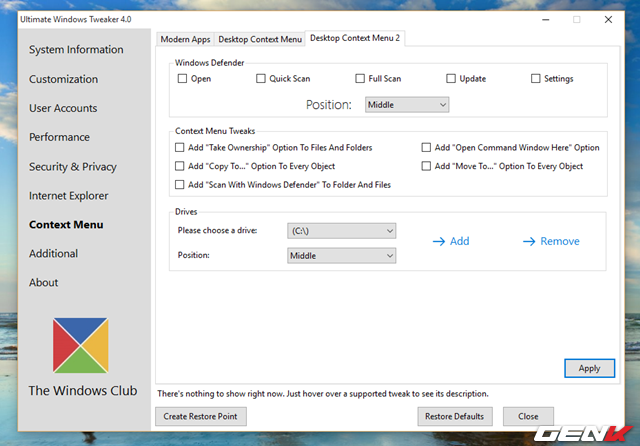
Task: Tick the Full Scan checkbox
Action: point(360,78)
